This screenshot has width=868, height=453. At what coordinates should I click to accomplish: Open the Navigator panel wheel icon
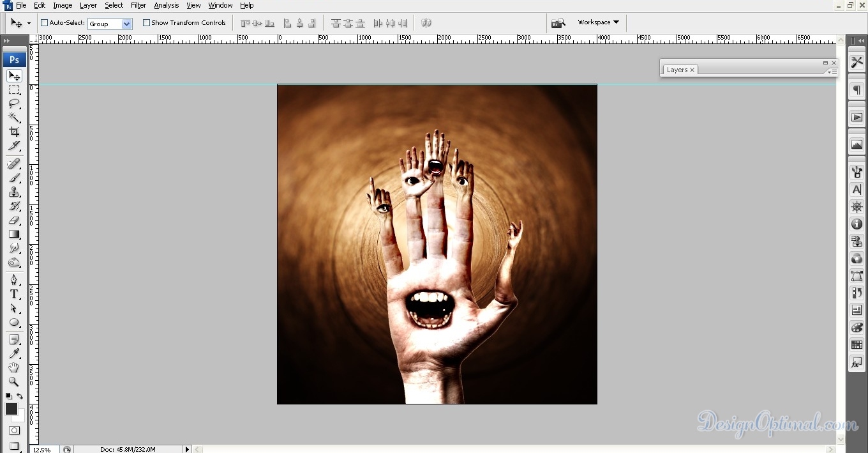pos(857,207)
